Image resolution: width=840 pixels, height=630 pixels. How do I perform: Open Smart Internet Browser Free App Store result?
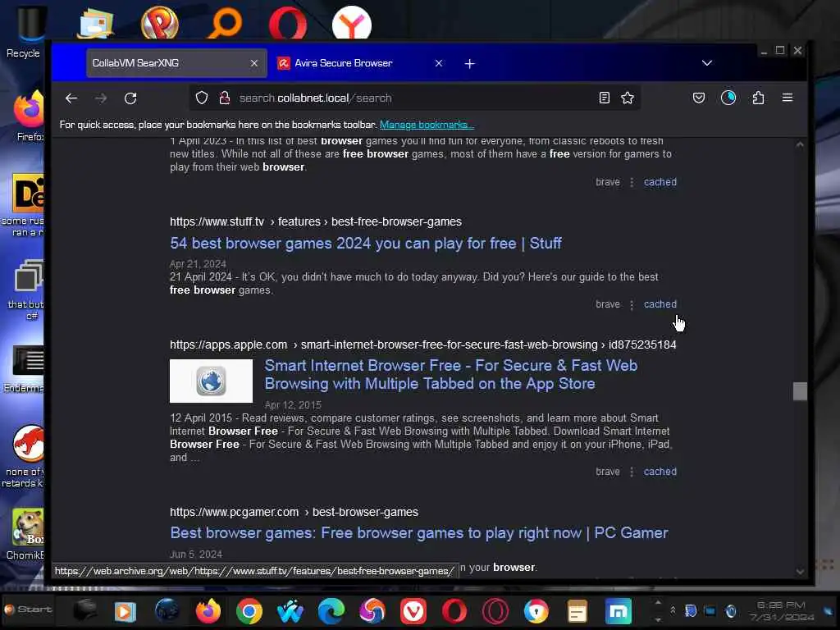click(x=450, y=374)
